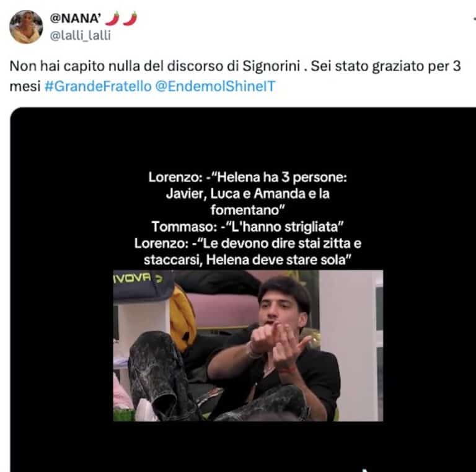
Task: Click the 'Javier, Luca e Amanda' caption line
Action: pos(248,193)
